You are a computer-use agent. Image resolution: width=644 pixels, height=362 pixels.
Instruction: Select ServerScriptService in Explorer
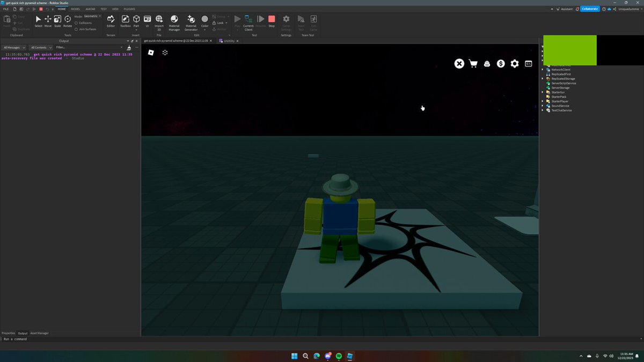click(563, 83)
